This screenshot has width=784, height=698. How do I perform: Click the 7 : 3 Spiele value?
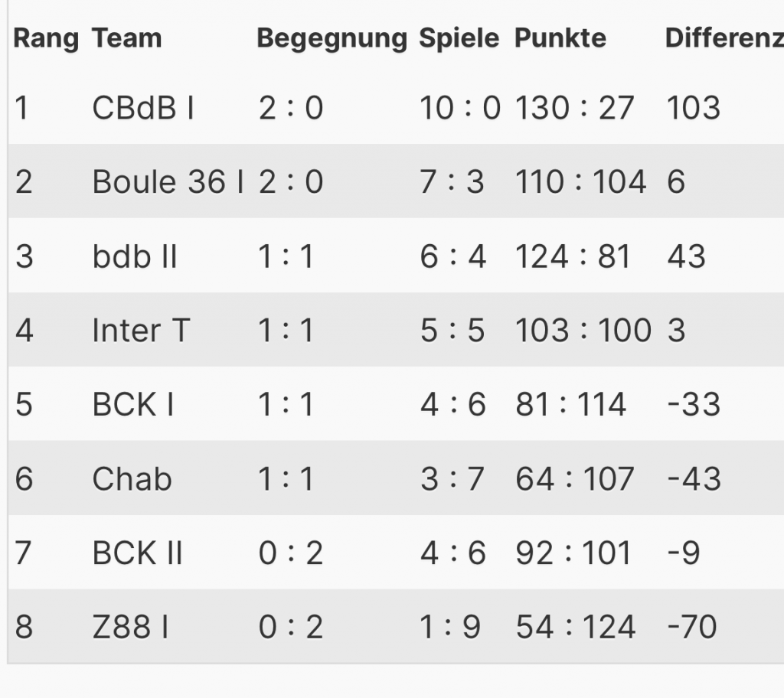click(x=452, y=182)
